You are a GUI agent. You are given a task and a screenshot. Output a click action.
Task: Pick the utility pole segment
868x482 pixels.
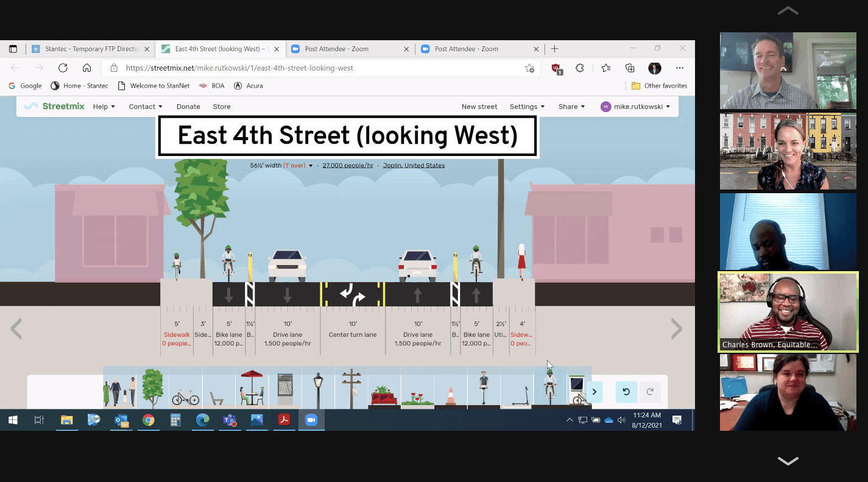point(351,388)
